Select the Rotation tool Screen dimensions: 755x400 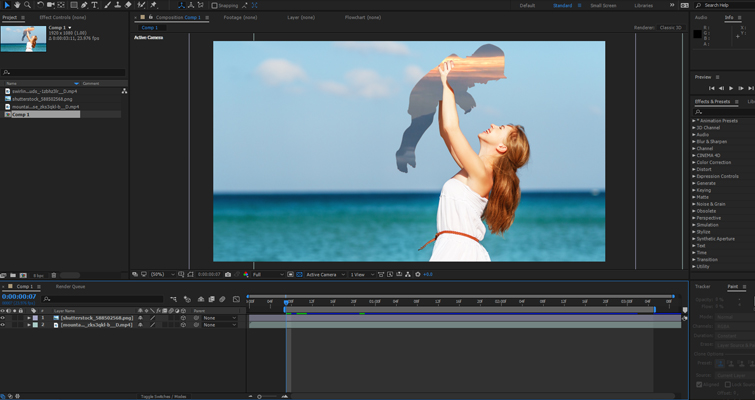(40, 5)
